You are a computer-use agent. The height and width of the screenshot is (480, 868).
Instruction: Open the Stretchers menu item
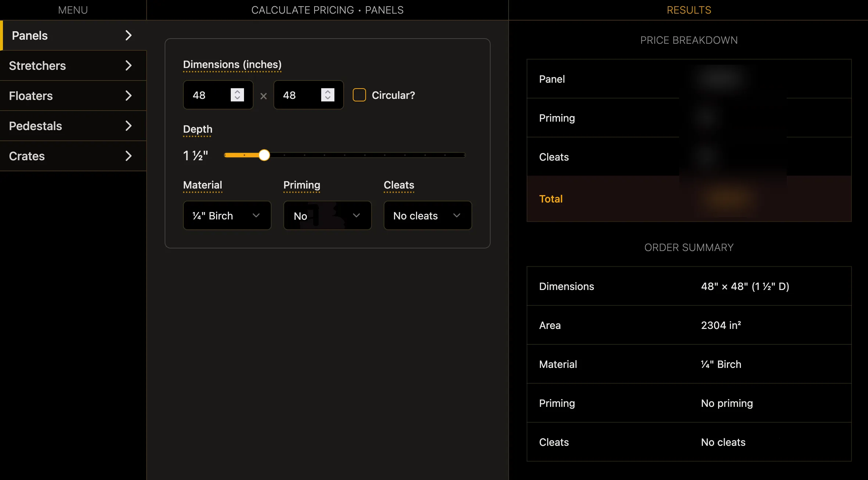(x=73, y=65)
